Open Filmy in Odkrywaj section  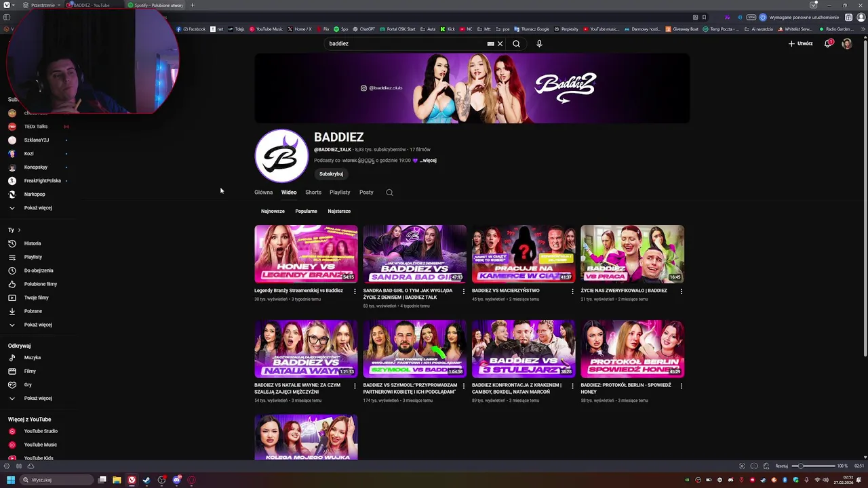click(30, 371)
